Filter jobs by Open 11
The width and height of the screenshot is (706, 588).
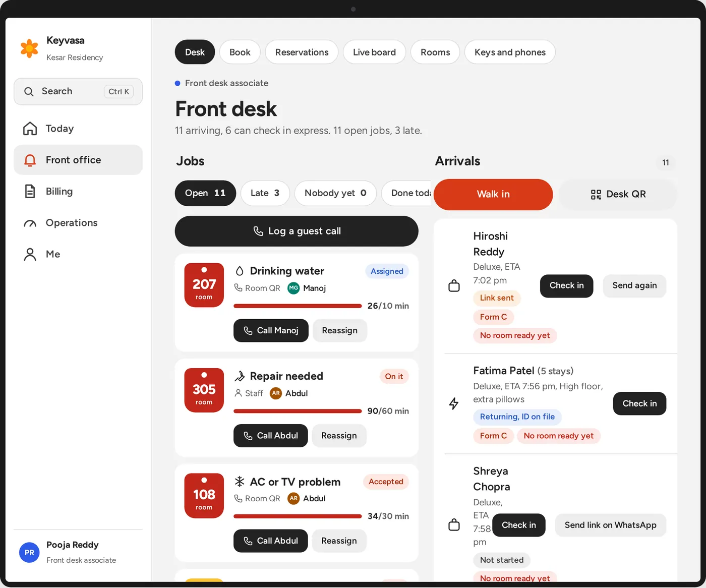tap(205, 193)
